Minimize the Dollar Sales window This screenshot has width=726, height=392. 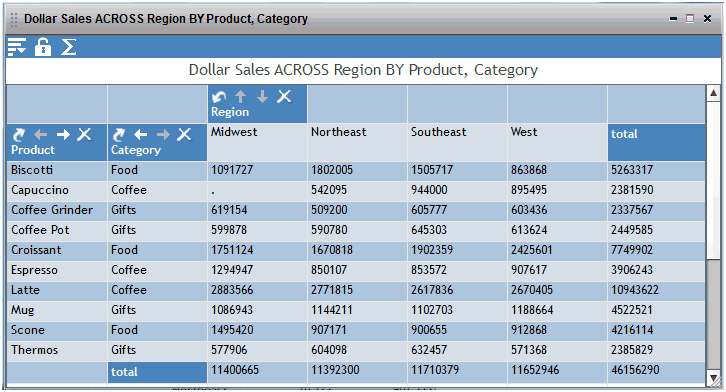[x=673, y=19]
